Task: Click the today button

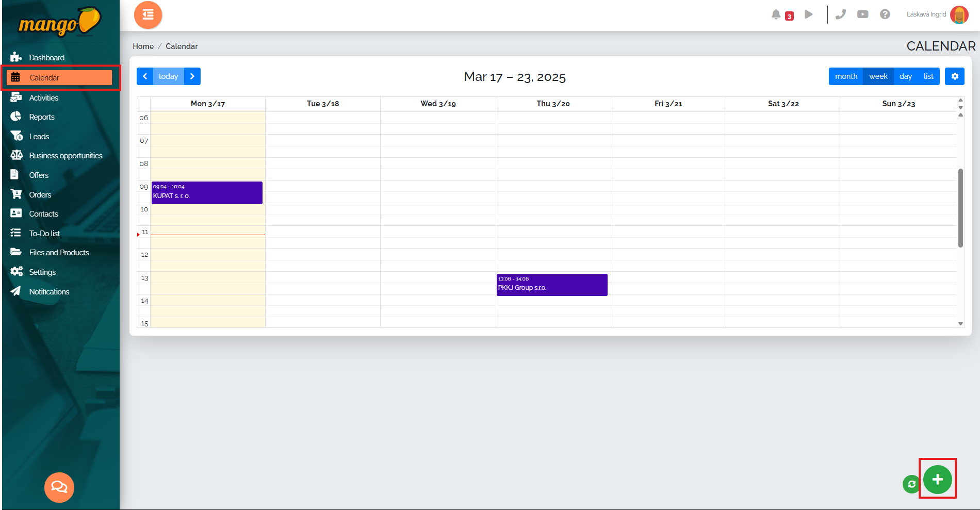Action: [169, 76]
